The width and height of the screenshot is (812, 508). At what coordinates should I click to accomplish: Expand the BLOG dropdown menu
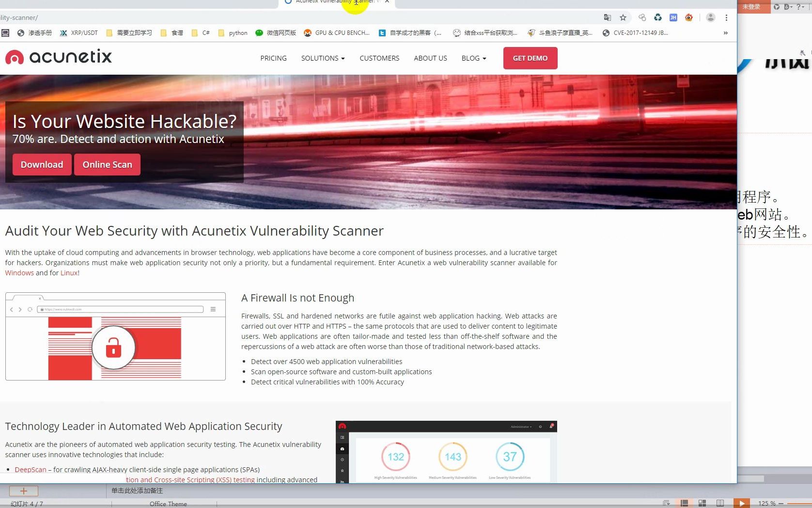pyautogui.click(x=473, y=58)
